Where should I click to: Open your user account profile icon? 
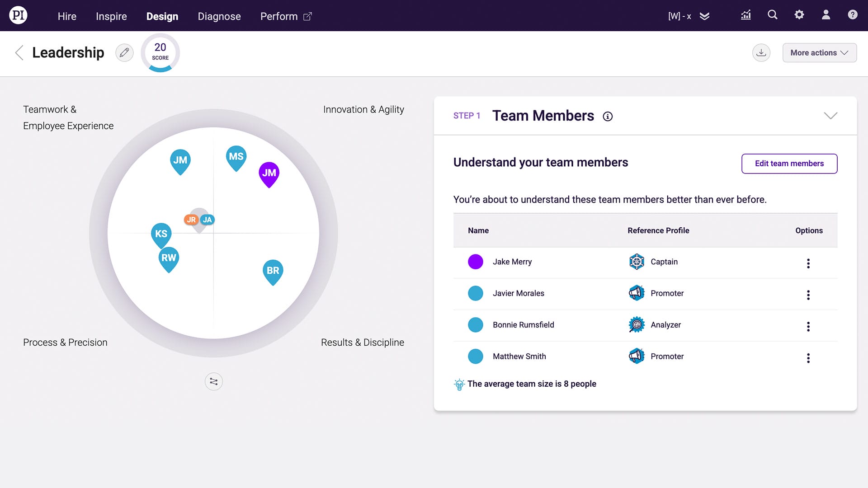[826, 15]
